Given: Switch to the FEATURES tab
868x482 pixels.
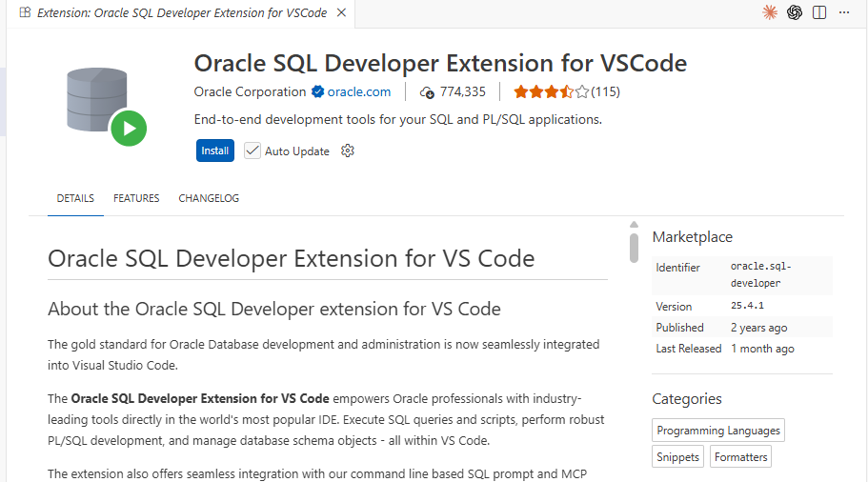Looking at the screenshot, I should pyautogui.click(x=136, y=198).
